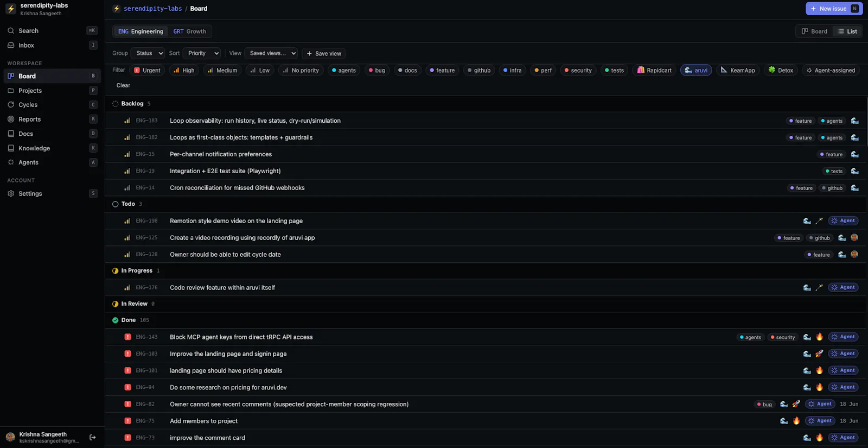Switch to the GRT Growth team tab
Screen dimensions: 868x448
tap(189, 31)
